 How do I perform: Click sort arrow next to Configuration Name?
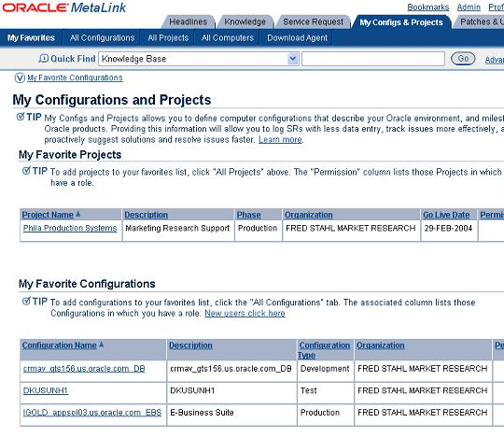[101, 345]
